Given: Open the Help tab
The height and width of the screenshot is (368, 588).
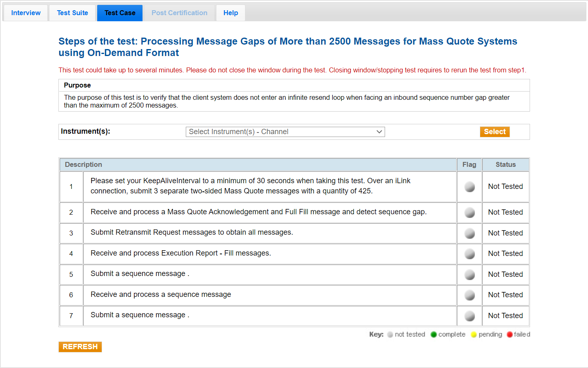Looking at the screenshot, I should point(230,13).
